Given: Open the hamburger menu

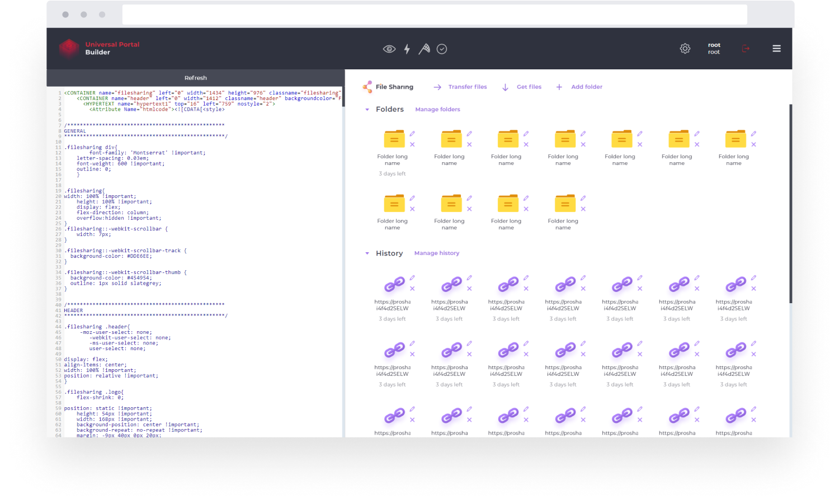Looking at the screenshot, I should click(x=776, y=49).
